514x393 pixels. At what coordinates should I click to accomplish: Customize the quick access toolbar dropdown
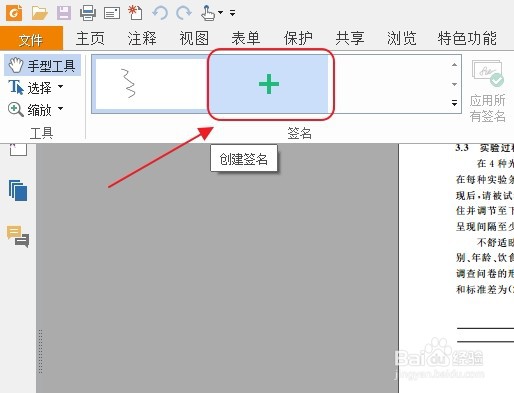click(232, 13)
